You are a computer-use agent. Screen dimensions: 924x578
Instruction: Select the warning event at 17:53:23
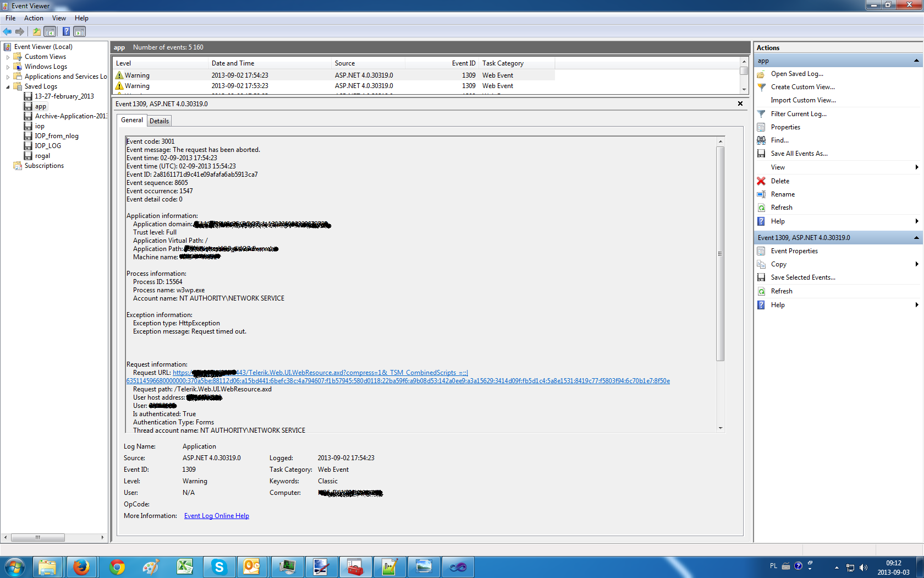pos(333,86)
